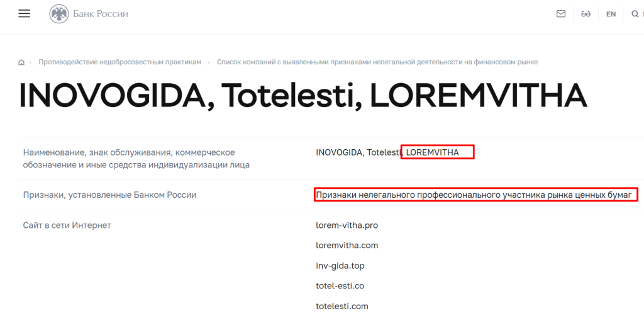
Task: Click inv-gida.top site entry
Action: click(x=340, y=266)
